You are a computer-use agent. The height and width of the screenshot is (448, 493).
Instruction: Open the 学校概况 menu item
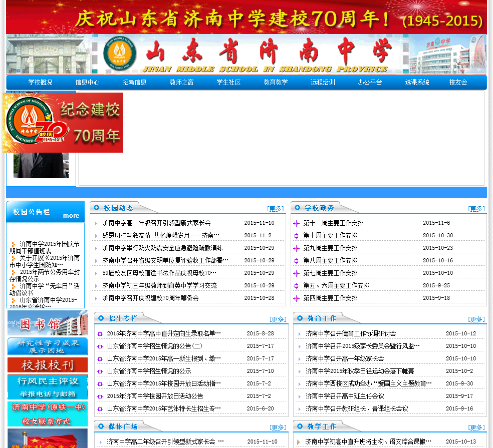pos(40,82)
